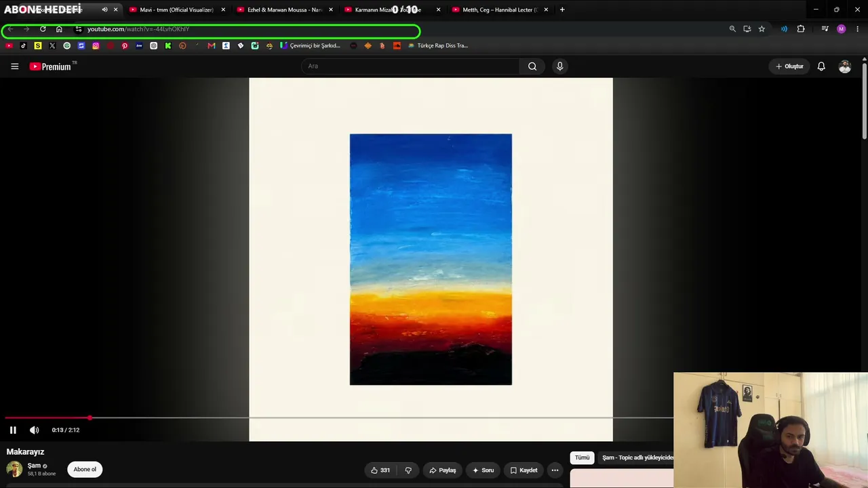868x488 pixels.
Task: Open the Pinterest bookmark
Action: (125, 45)
